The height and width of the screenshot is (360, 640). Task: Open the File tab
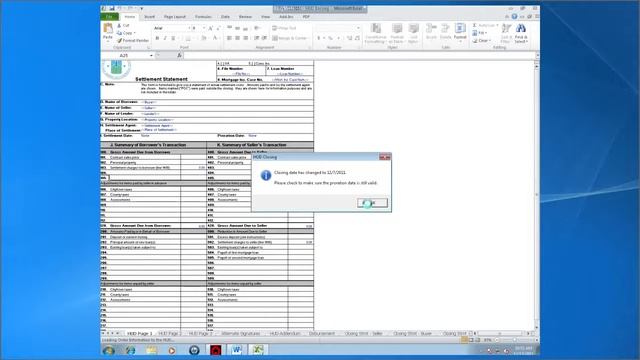pyautogui.click(x=109, y=17)
